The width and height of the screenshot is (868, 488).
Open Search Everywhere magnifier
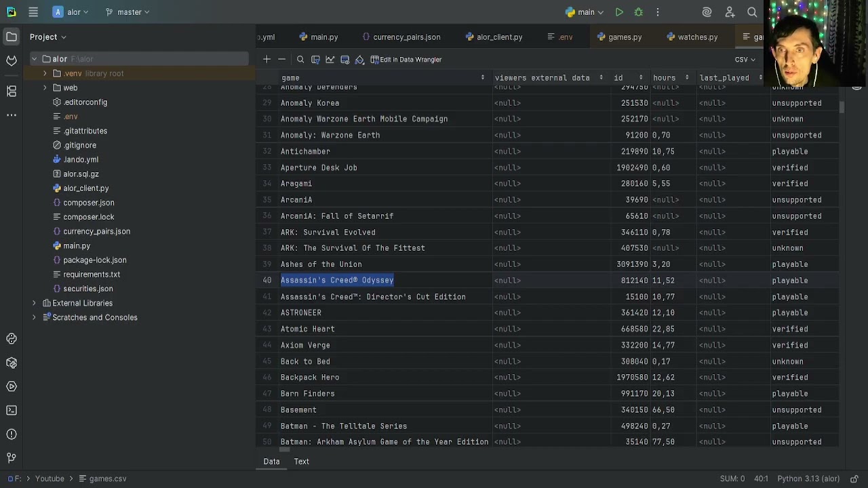pyautogui.click(x=752, y=12)
